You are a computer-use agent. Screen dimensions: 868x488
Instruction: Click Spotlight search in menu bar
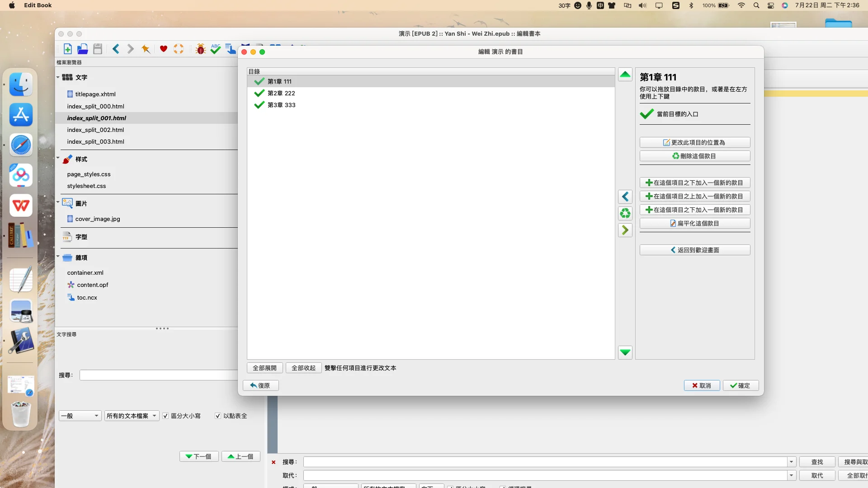coord(756,5)
